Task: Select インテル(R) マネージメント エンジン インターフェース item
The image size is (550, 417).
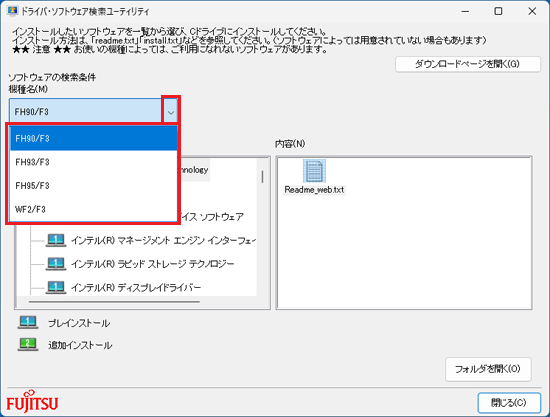Action: click(163, 241)
